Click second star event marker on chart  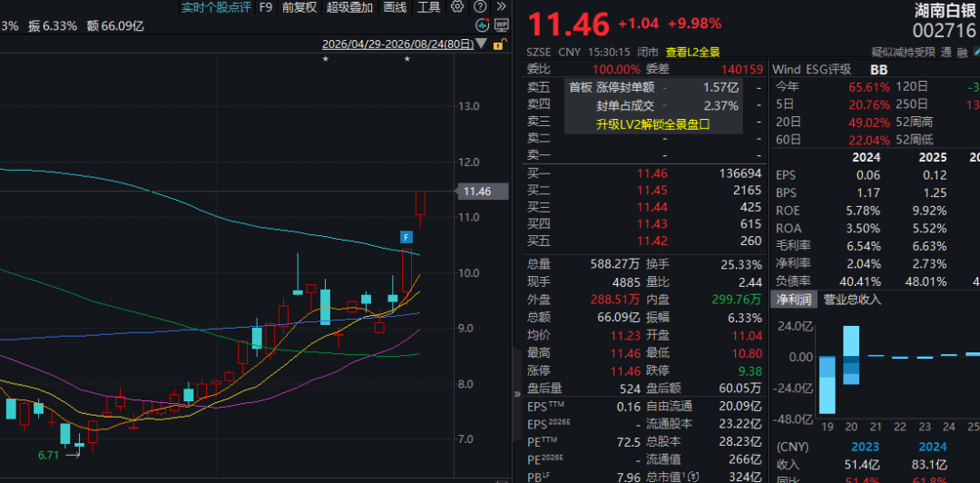click(407, 59)
